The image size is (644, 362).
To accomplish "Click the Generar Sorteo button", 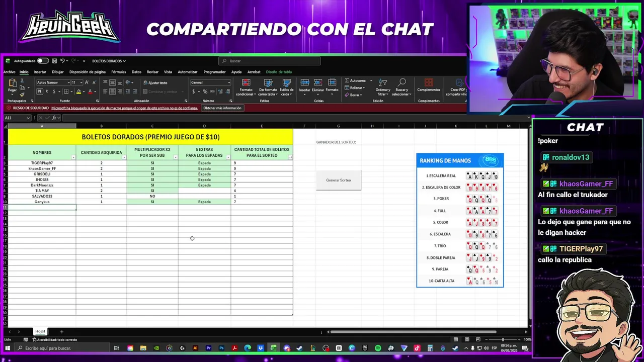I will click(x=339, y=180).
